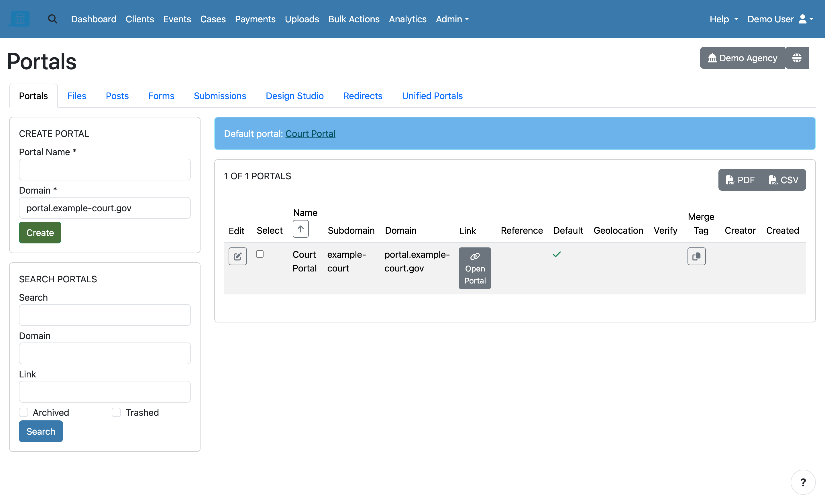Viewport: 825px width, 504px height.
Task: Open the Unified Portals tab
Action: point(432,96)
